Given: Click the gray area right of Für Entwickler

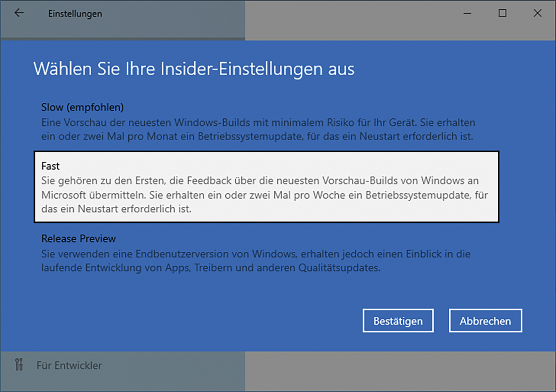Looking at the screenshot, I should pyautogui.click(x=382, y=371).
